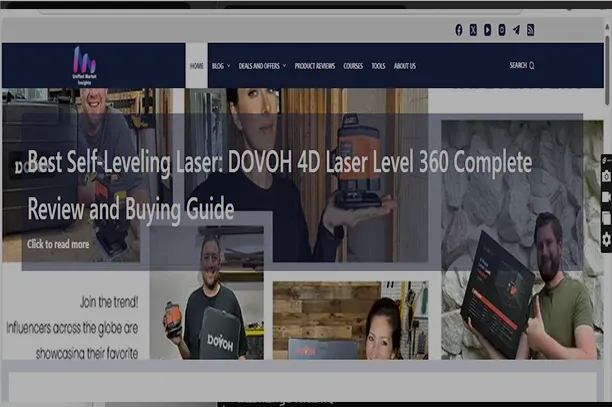
Task: Click the 'Click to read more' link
Action: [x=58, y=244]
